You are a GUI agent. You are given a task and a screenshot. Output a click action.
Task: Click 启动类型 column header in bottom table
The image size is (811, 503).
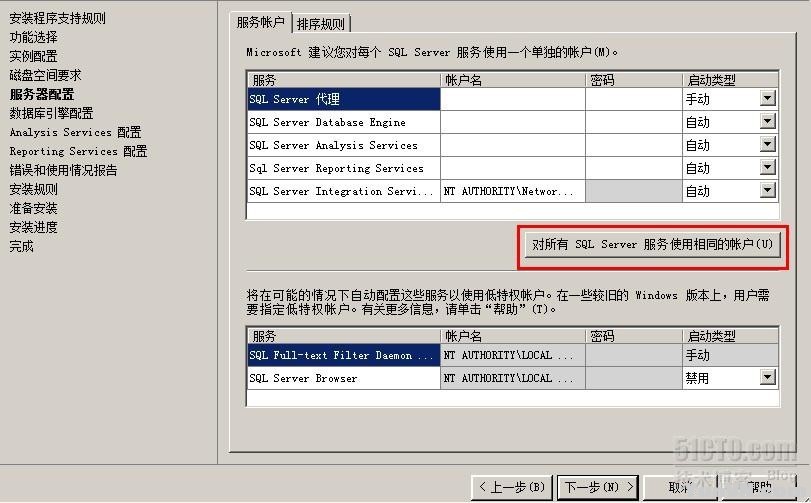tap(730, 336)
